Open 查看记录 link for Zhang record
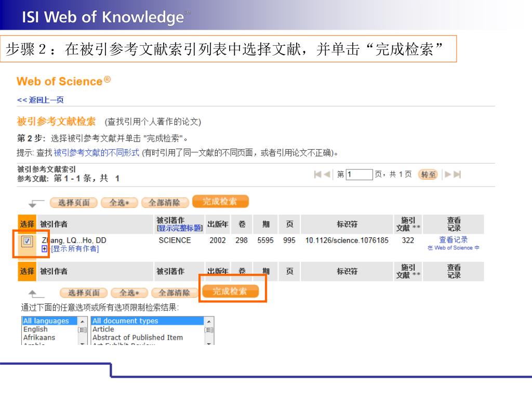This screenshot has height=399, width=532. point(453,240)
